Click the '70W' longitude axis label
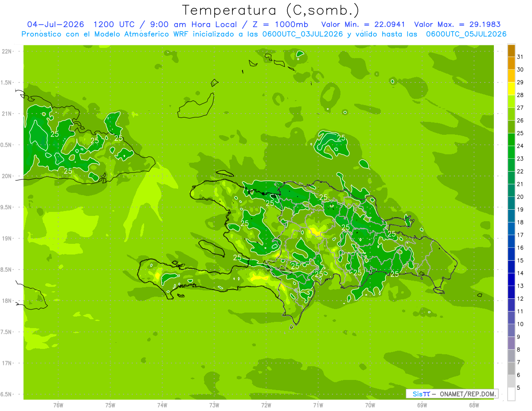Viewport: 532px width, 411px height. click(x=370, y=405)
